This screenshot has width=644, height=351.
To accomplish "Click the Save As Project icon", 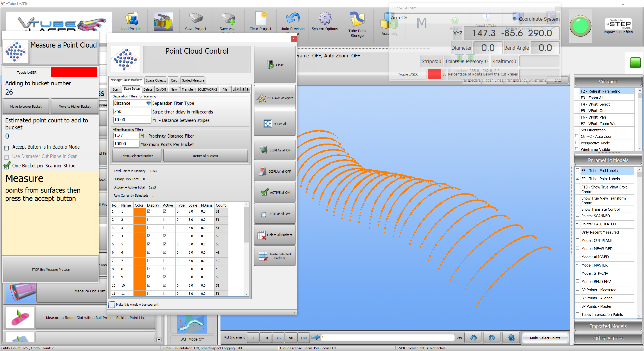I will (x=228, y=19).
